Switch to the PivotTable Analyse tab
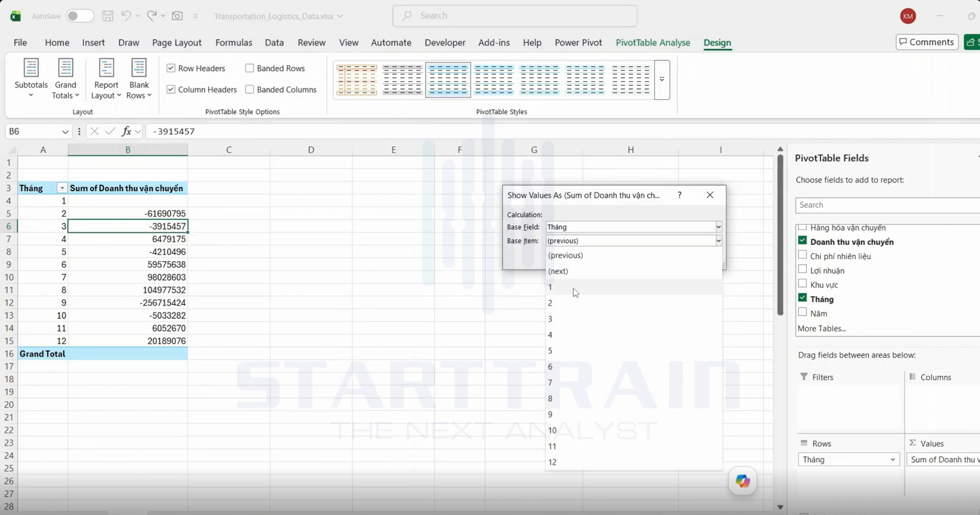This screenshot has width=980, height=515. pos(653,42)
